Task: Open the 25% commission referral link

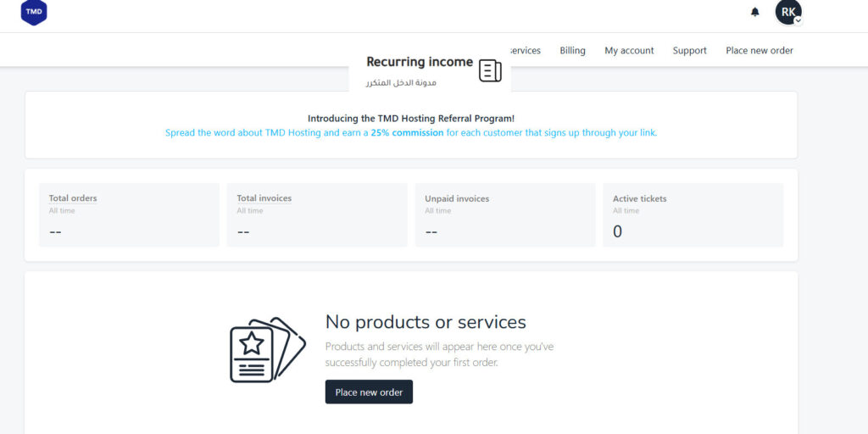Action: pyautogui.click(x=407, y=133)
